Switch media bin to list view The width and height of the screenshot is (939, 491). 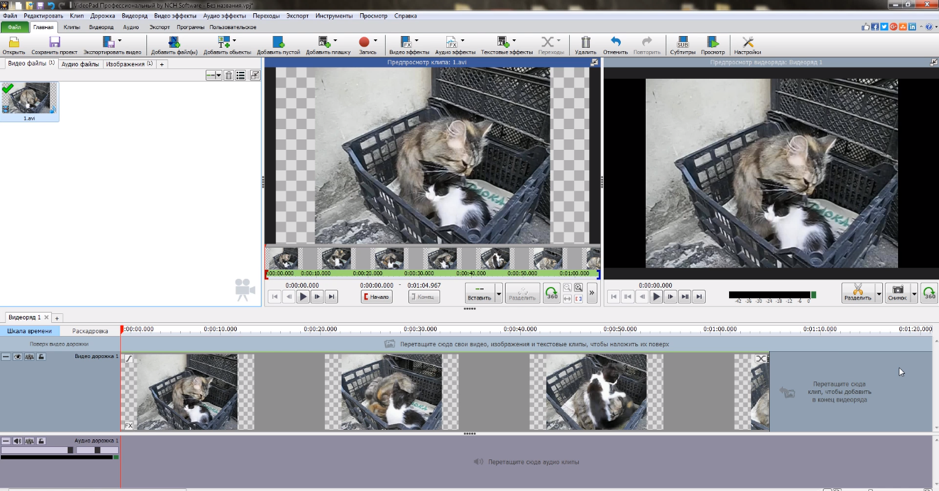[241, 75]
